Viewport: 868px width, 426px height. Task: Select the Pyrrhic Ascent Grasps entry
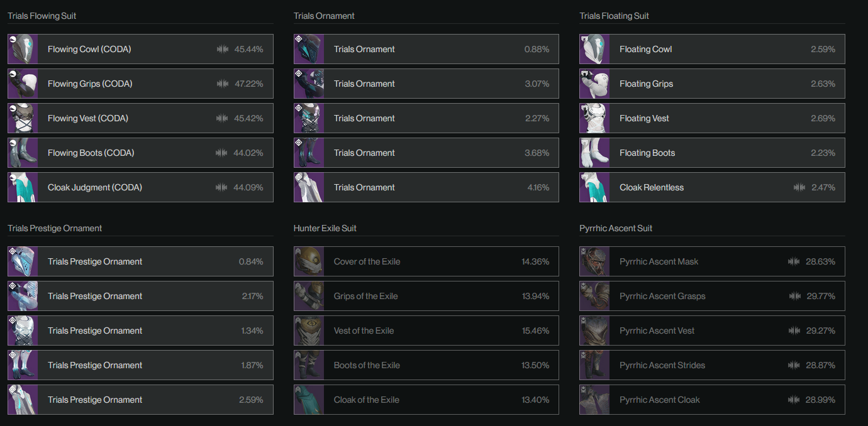pyautogui.click(x=712, y=296)
